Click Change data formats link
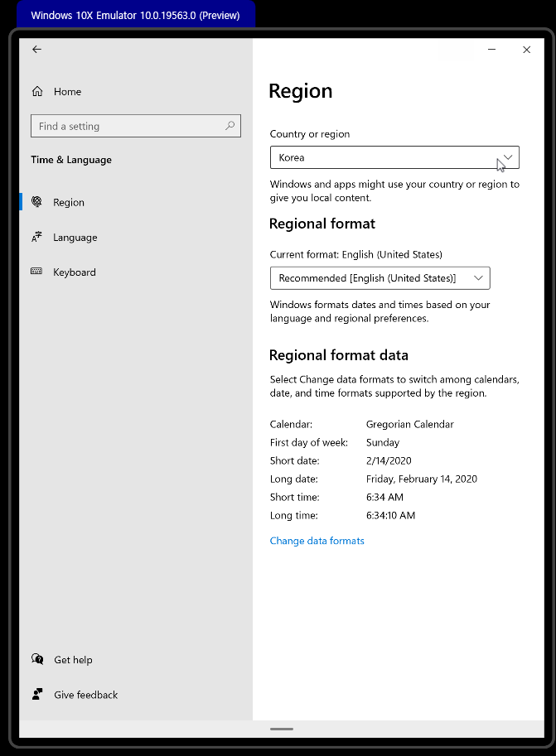The width and height of the screenshot is (556, 756). pos(317,541)
